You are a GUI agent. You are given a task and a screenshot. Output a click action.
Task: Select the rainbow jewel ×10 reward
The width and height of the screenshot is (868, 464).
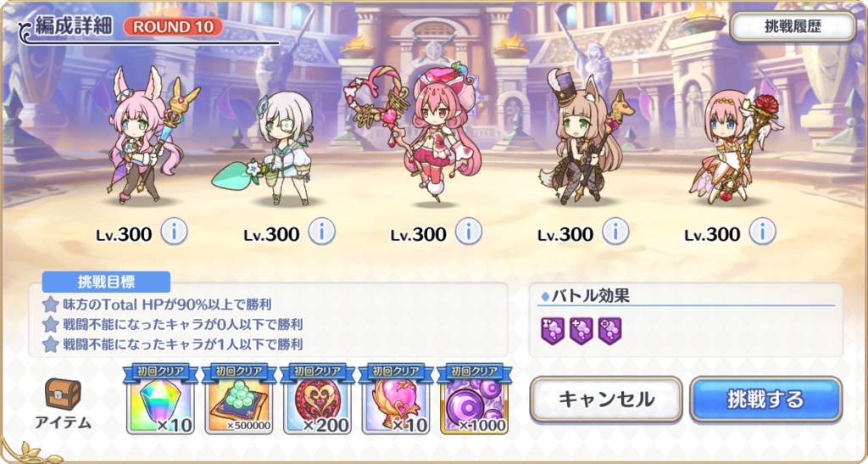(x=160, y=402)
